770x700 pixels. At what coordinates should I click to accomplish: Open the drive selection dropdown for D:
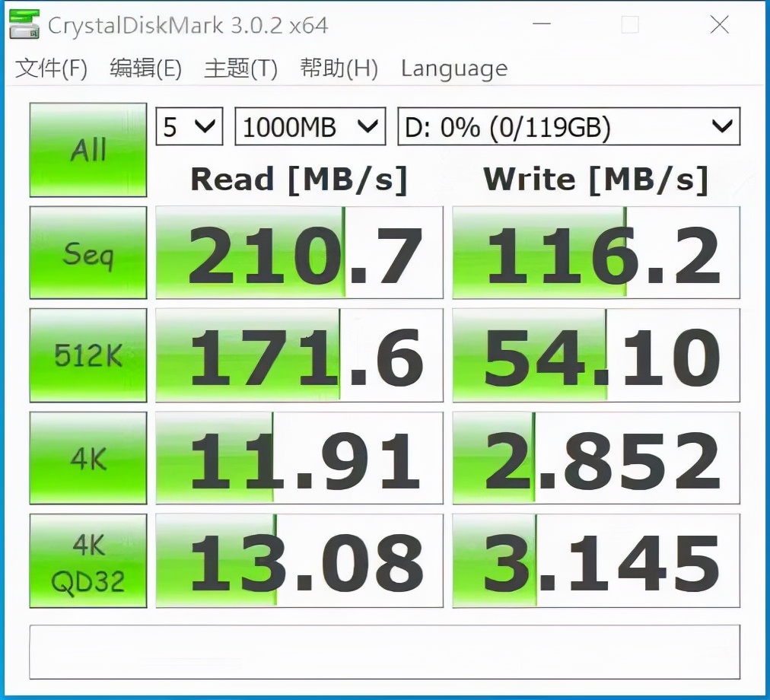[568, 126]
